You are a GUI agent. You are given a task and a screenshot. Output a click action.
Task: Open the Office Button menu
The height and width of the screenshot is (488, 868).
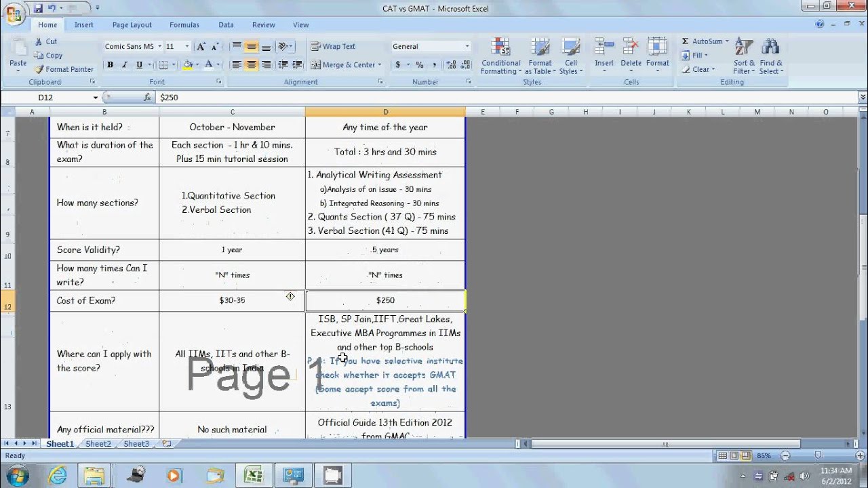[x=14, y=14]
